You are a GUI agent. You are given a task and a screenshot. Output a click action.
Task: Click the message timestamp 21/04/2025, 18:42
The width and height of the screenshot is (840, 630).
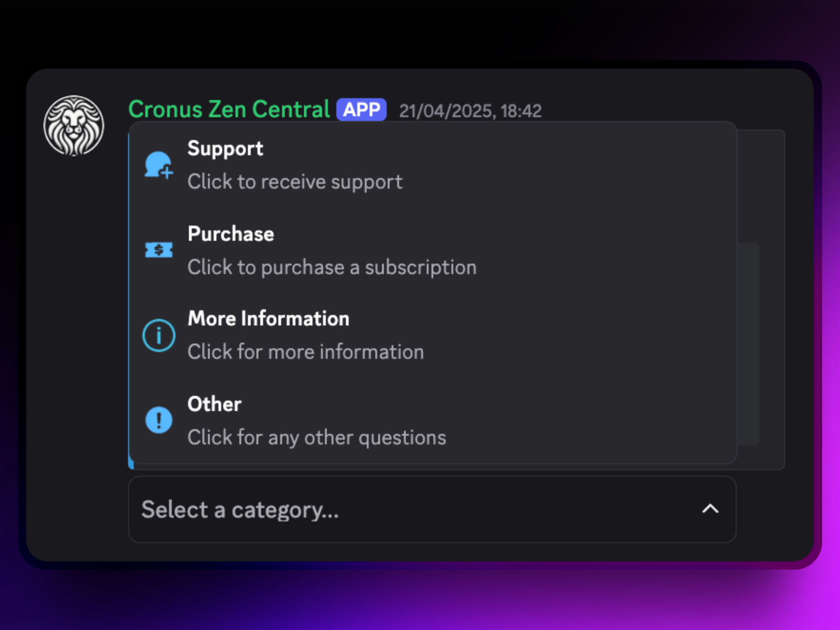pyautogui.click(x=470, y=111)
